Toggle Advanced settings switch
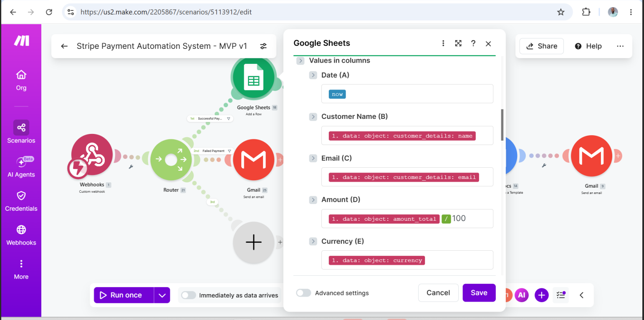Screen dimensions: 644x320 pyautogui.click(x=303, y=293)
